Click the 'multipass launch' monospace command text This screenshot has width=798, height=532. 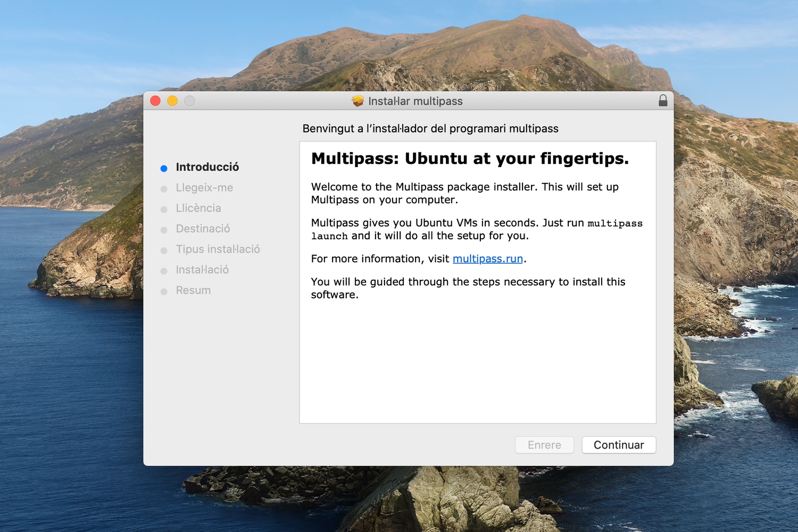(477, 229)
